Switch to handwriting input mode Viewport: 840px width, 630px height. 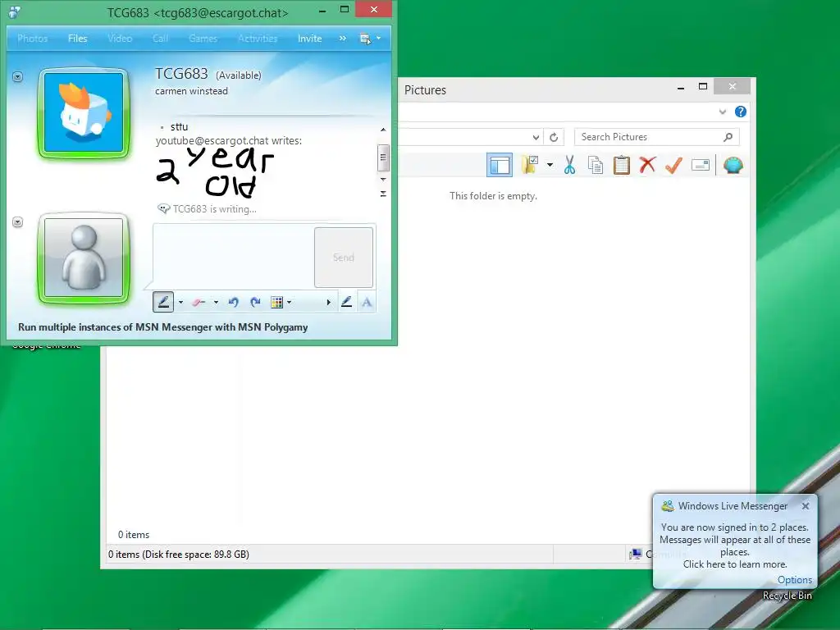pyautogui.click(x=347, y=302)
